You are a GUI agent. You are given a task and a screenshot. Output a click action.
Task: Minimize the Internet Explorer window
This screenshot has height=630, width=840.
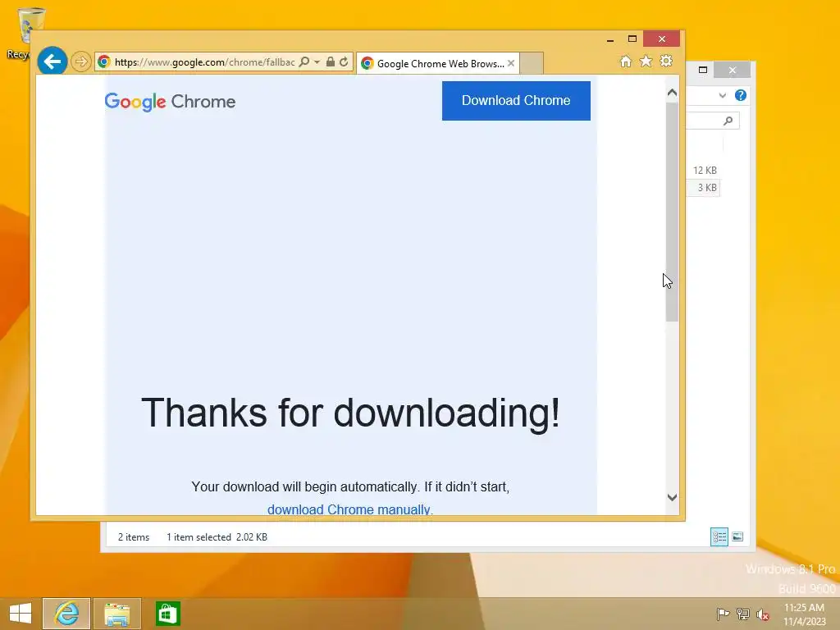pyautogui.click(x=610, y=39)
